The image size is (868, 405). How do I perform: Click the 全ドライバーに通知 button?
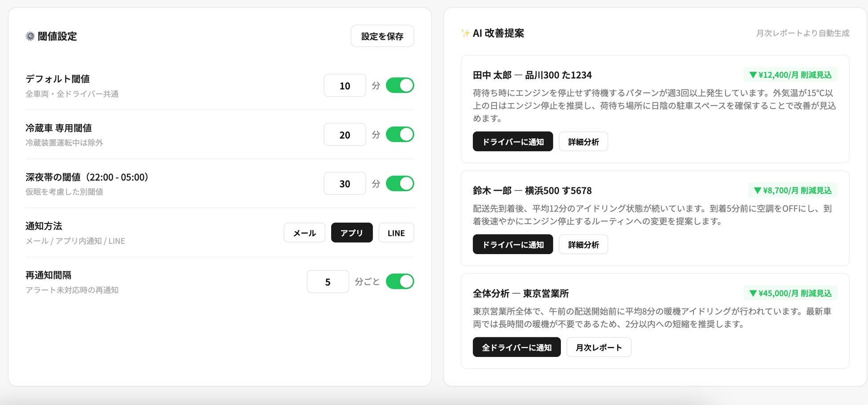pos(516,347)
